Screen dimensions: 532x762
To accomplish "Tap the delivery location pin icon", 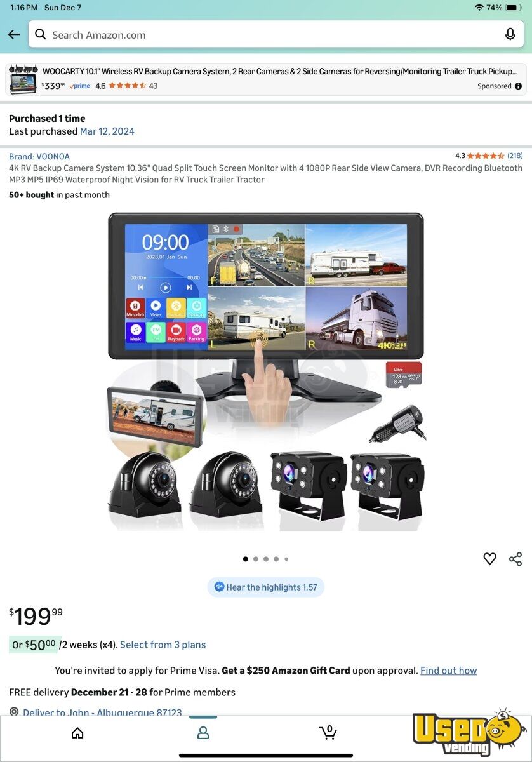I will pyautogui.click(x=14, y=712).
